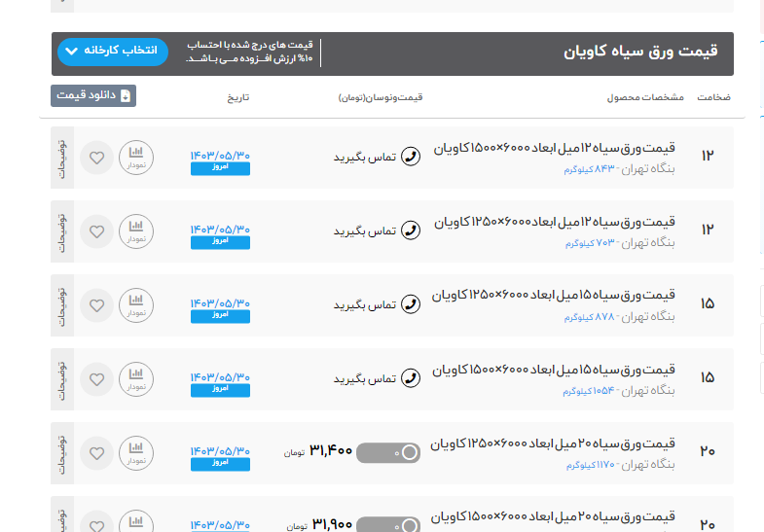
Task: Expand توضیحات for the 15mm 1250×6000 row
Action: (62, 304)
